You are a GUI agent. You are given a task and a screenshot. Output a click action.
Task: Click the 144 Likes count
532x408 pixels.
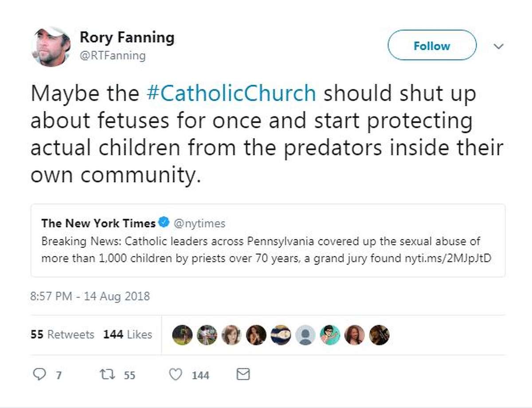click(127, 334)
